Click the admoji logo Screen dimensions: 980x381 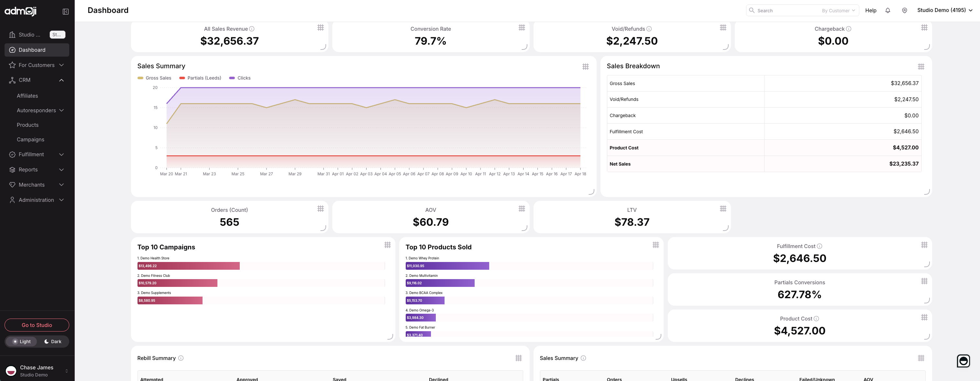point(20,11)
